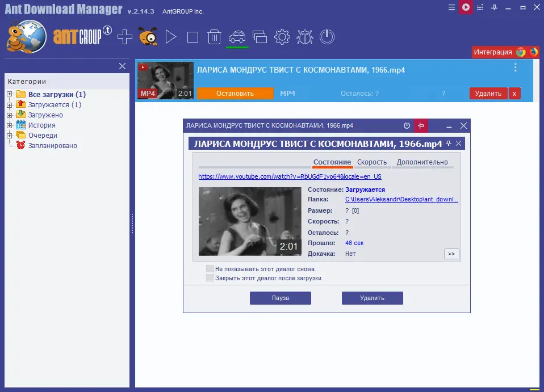
Task: Click the 'Удалить' button in dialog
Action: click(x=373, y=298)
